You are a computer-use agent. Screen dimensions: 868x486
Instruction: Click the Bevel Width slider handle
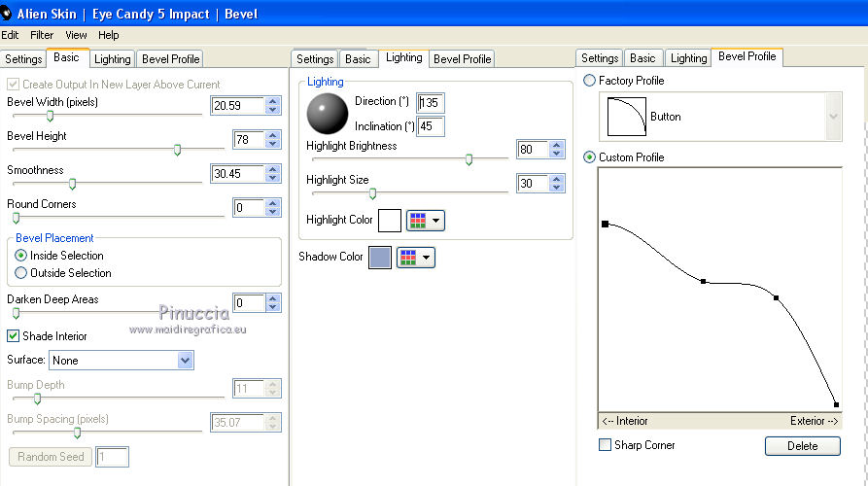click(x=50, y=116)
